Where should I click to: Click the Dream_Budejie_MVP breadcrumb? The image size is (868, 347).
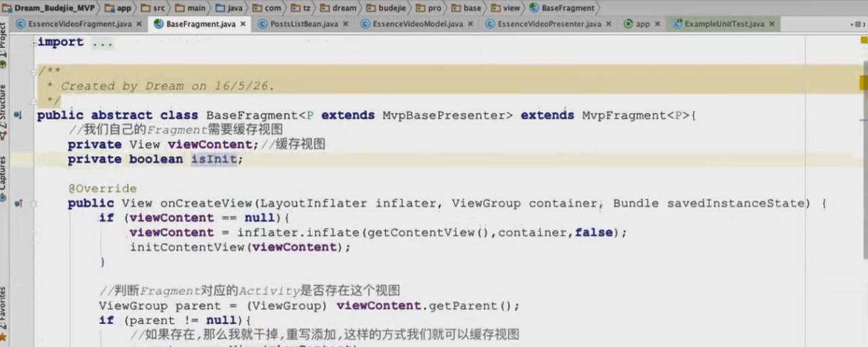[48, 8]
